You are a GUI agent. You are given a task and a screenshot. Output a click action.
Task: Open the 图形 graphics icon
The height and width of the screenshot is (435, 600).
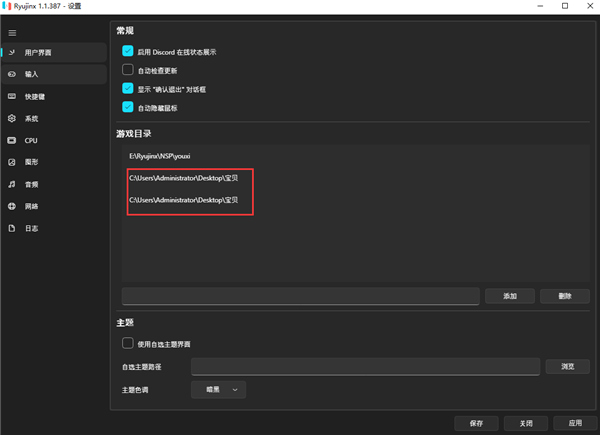point(12,162)
